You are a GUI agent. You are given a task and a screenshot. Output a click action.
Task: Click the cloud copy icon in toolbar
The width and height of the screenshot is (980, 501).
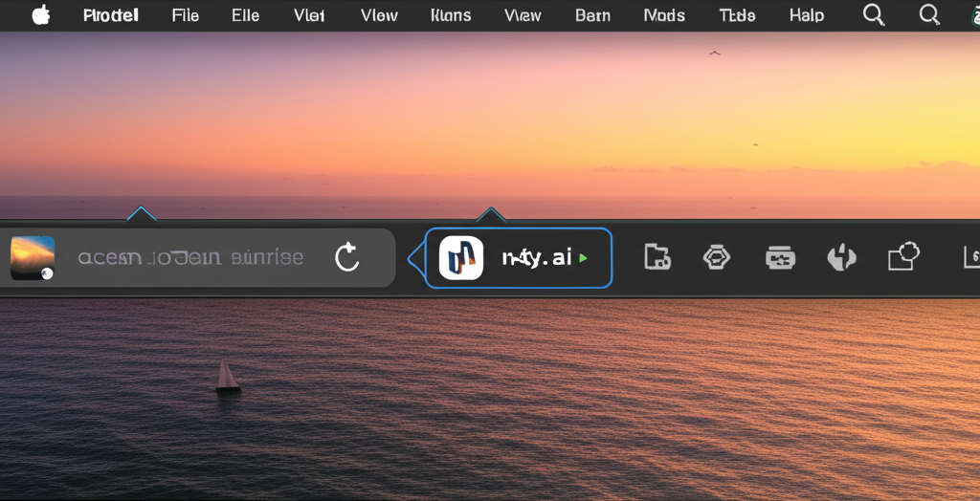point(903,256)
